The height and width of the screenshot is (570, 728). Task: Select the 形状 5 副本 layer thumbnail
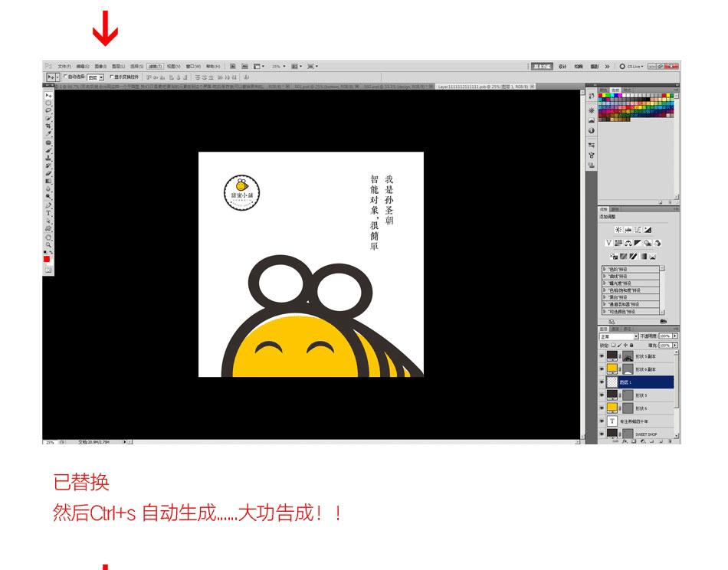612,356
